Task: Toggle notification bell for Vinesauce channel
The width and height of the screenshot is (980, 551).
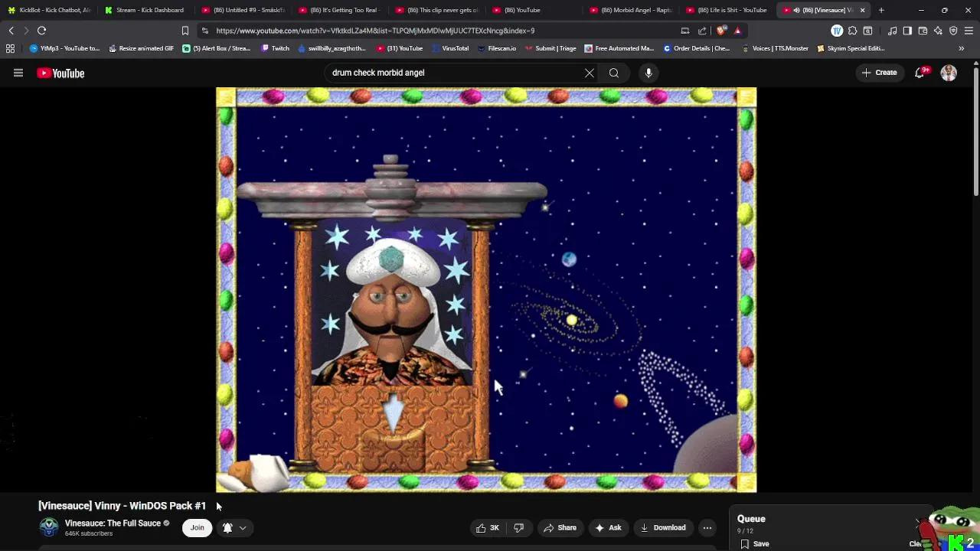Action: [227, 527]
